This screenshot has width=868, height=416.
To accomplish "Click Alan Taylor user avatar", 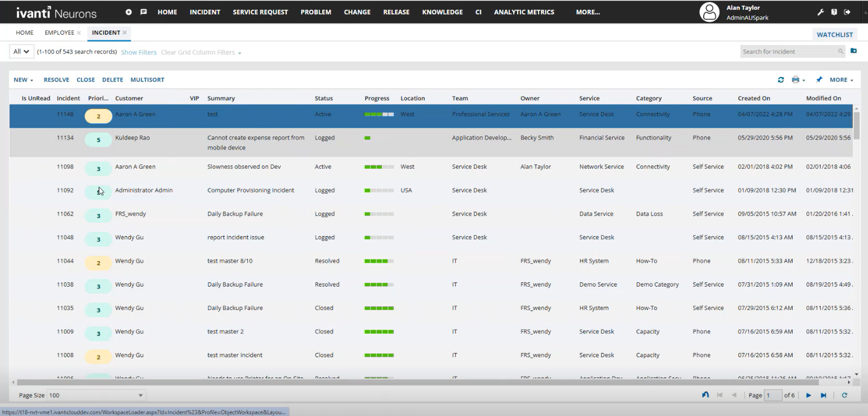I will point(709,12).
